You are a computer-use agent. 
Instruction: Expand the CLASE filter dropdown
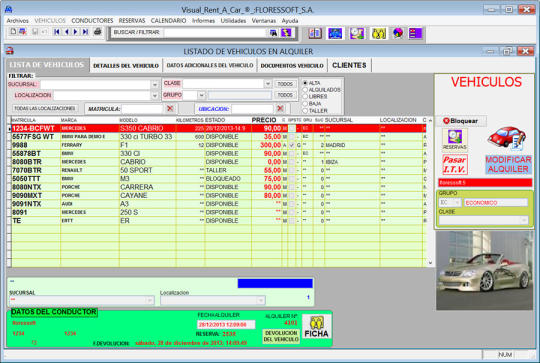268,84
